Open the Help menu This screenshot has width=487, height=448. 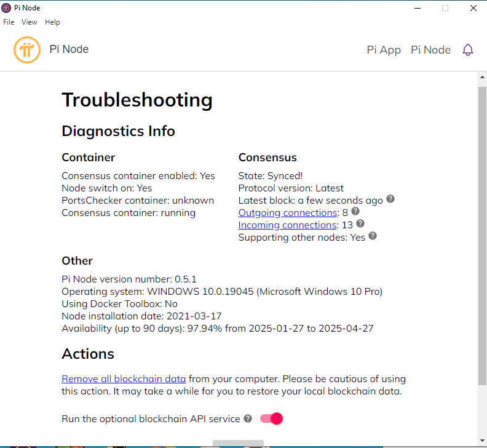click(53, 22)
